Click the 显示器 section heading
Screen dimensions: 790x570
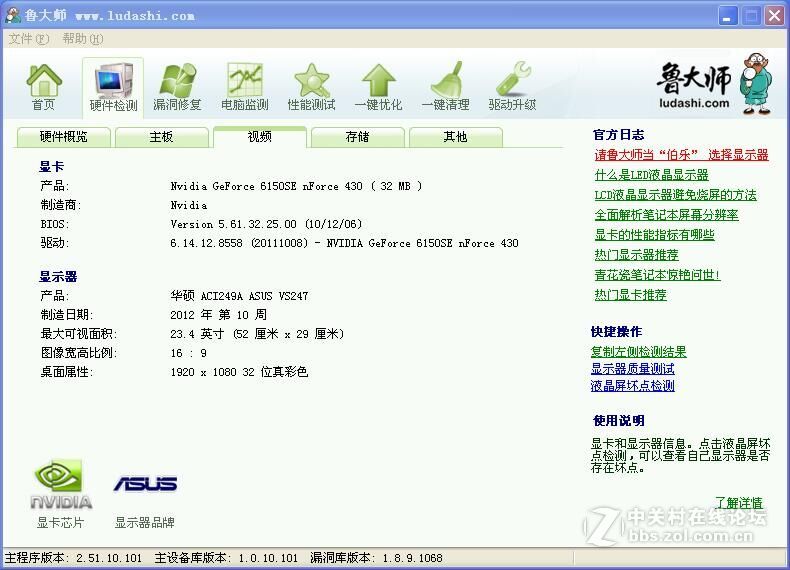point(58,277)
